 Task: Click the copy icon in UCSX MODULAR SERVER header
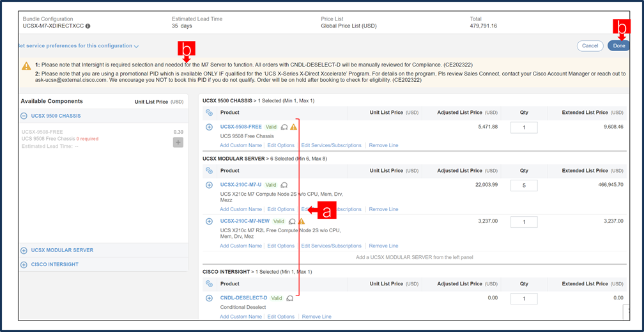(209, 170)
